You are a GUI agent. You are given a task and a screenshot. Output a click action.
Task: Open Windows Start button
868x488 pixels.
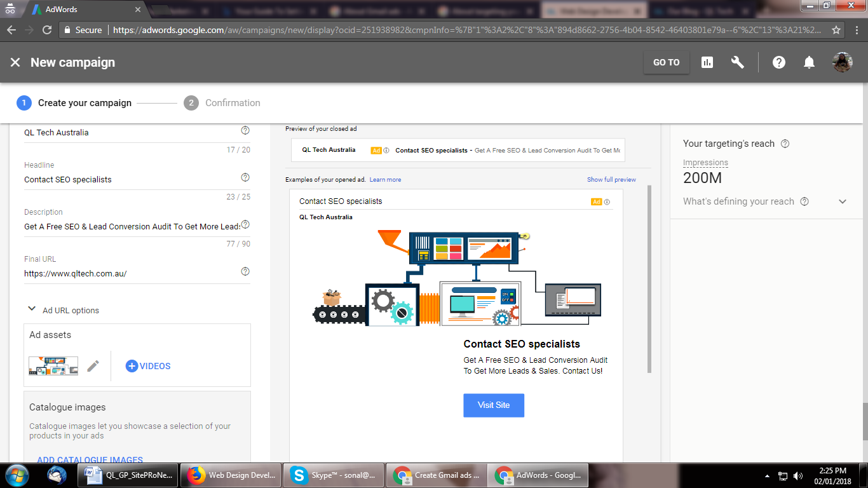[16, 475]
